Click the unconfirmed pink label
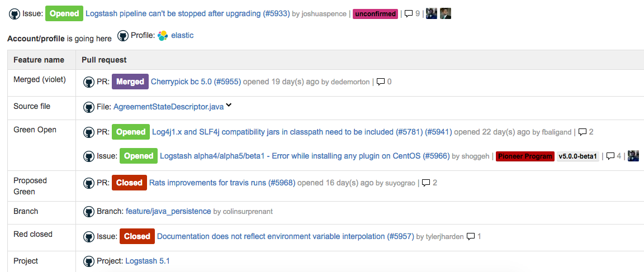The image size is (644, 272). click(376, 14)
